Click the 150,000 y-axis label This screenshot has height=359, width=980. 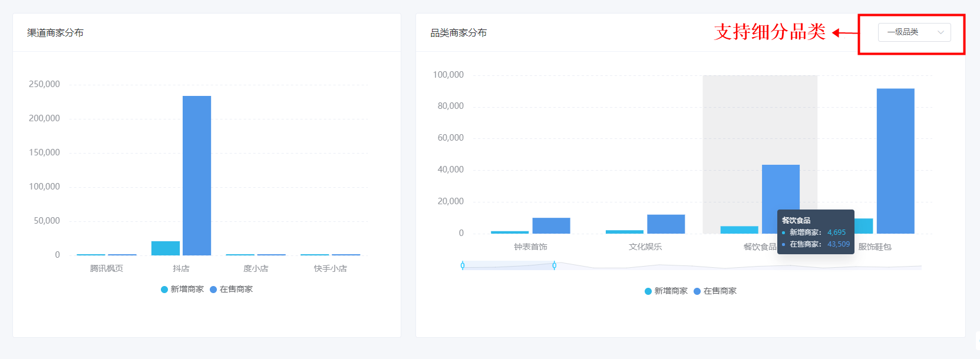tap(44, 152)
